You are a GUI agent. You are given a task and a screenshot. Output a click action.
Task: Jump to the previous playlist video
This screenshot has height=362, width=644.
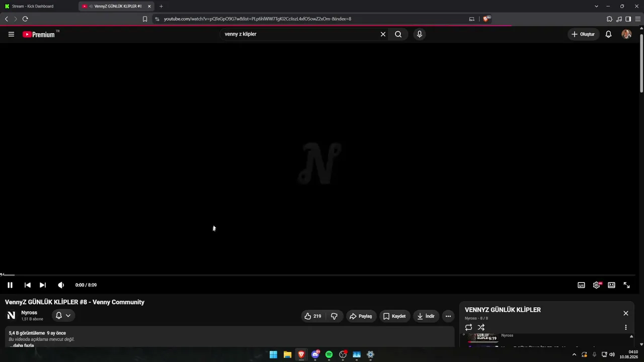pos(28,285)
